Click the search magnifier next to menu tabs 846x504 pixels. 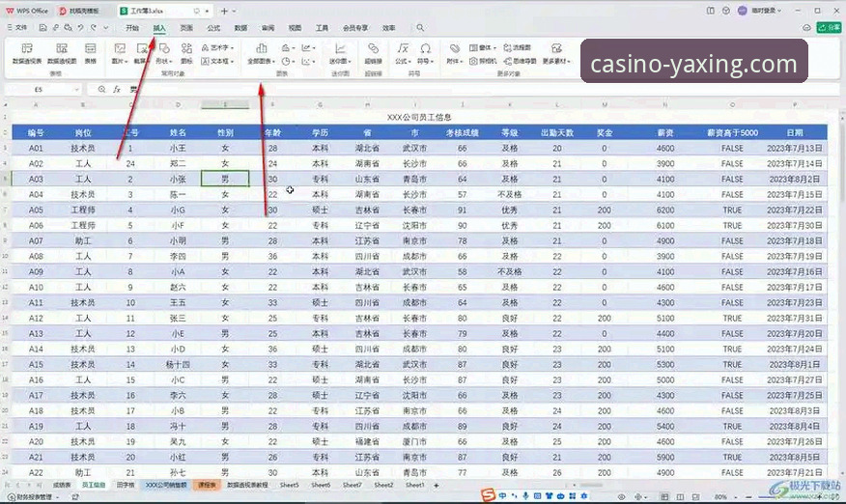tap(420, 28)
